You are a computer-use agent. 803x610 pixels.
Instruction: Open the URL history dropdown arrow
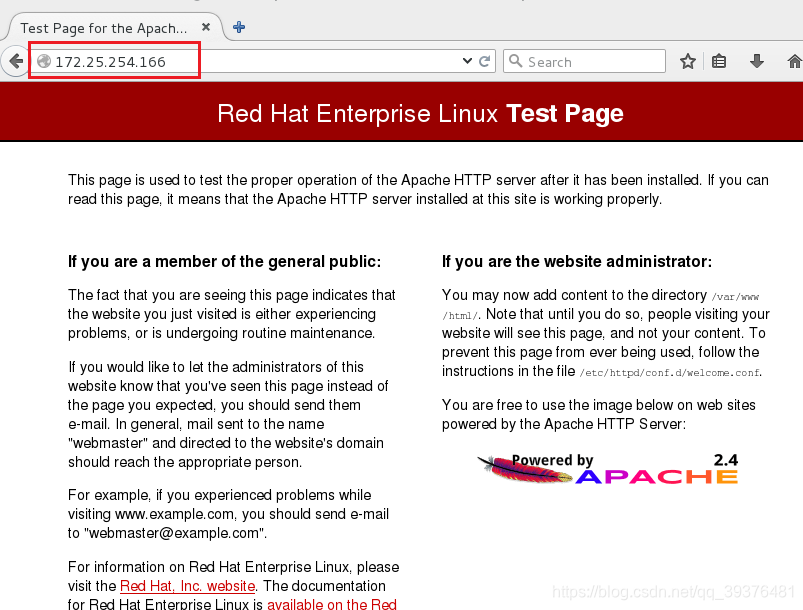click(x=467, y=61)
